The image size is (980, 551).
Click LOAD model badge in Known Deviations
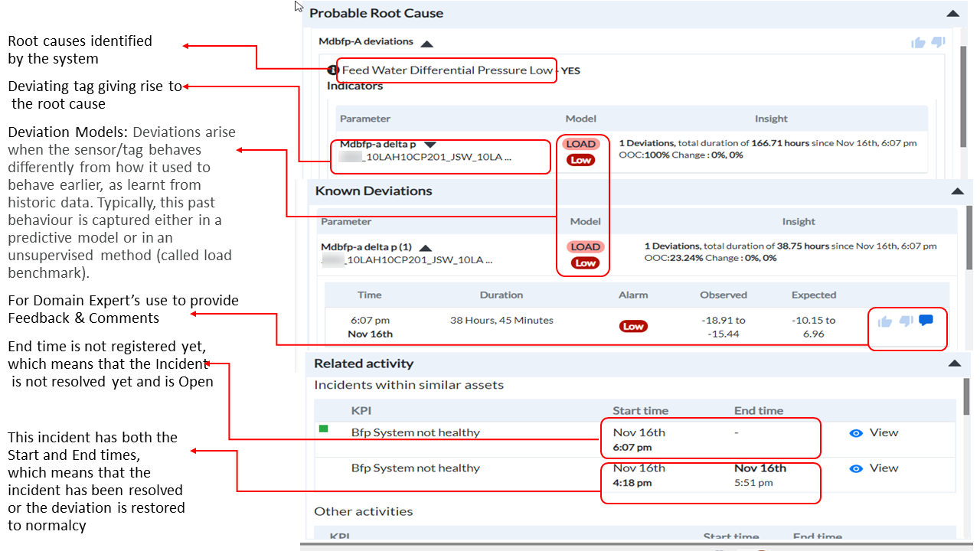point(585,246)
